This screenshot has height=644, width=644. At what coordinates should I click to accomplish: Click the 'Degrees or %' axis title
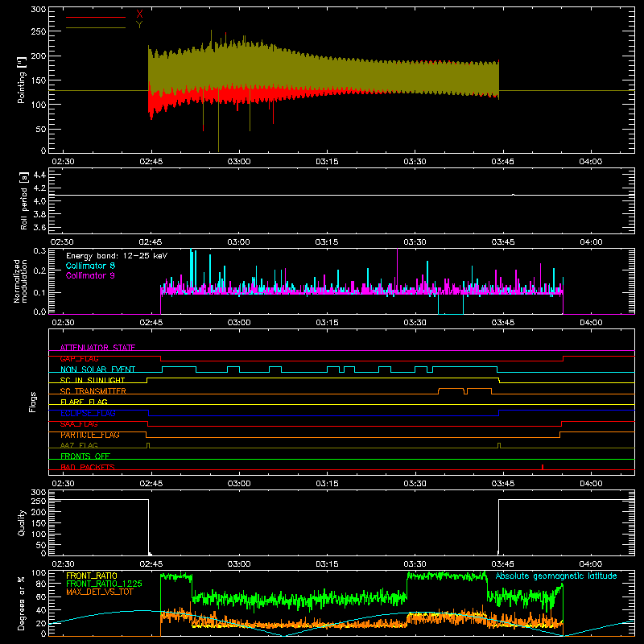coord(22,604)
